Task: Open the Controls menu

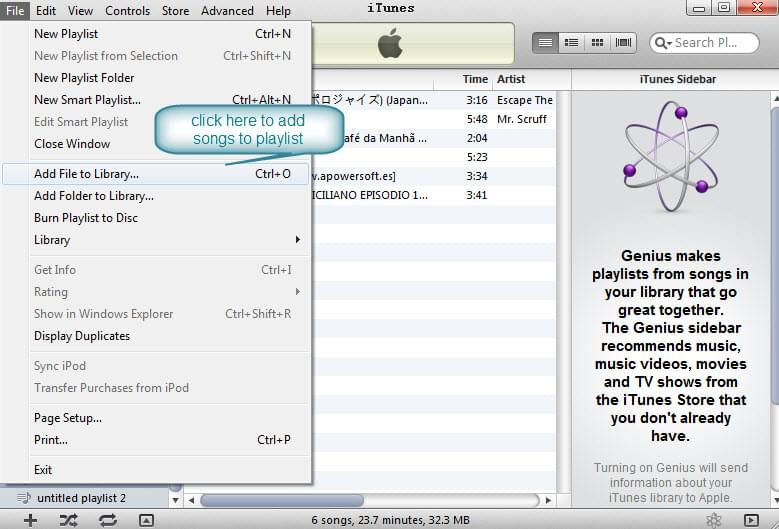Action: (x=127, y=10)
